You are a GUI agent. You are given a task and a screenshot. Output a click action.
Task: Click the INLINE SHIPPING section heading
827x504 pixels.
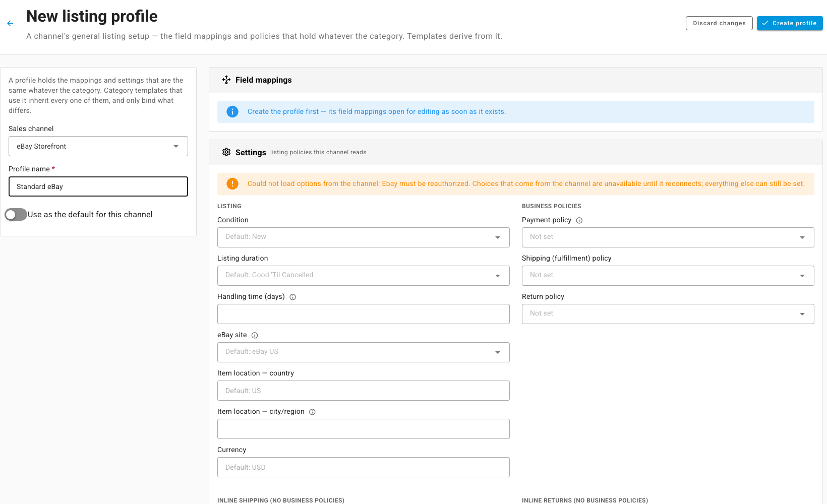(x=281, y=500)
